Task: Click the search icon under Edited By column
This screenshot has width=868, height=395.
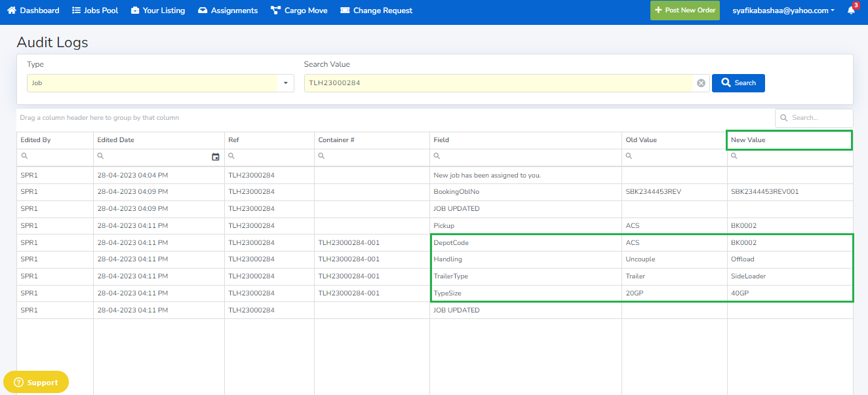Action: tap(25, 157)
